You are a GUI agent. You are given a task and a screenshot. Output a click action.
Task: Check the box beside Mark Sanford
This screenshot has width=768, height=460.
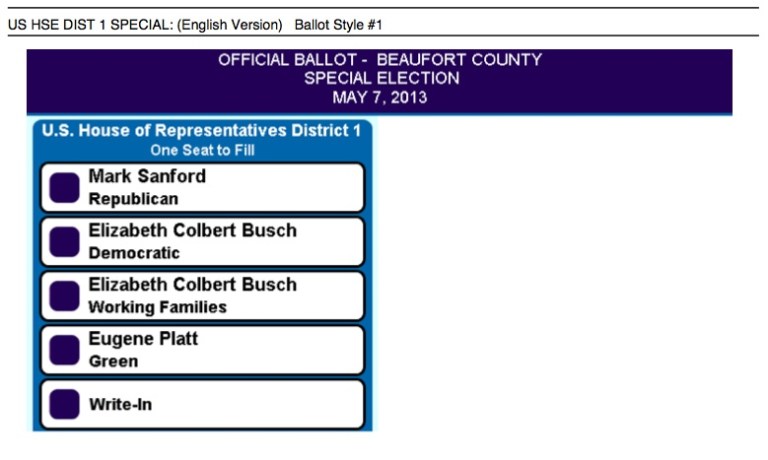[x=64, y=188]
